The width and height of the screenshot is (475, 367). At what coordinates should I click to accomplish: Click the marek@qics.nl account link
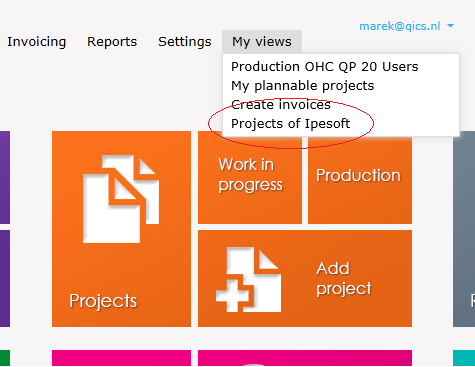(400, 26)
